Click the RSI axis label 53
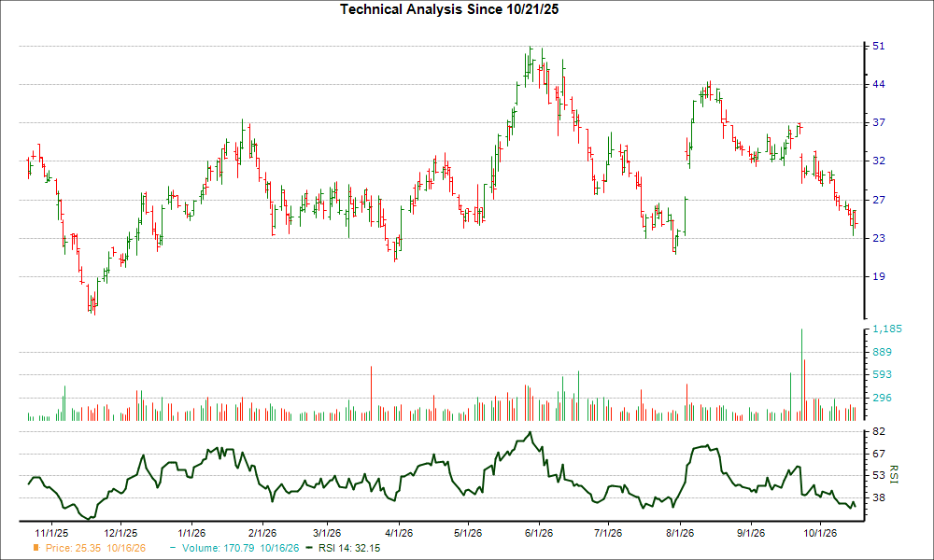The image size is (934, 560). point(879,475)
